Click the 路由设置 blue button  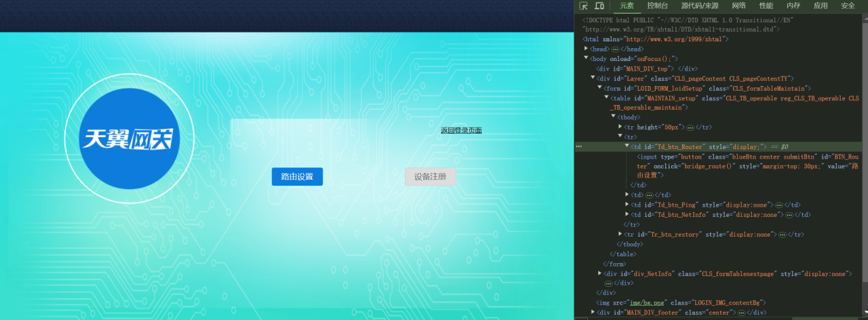point(297,176)
